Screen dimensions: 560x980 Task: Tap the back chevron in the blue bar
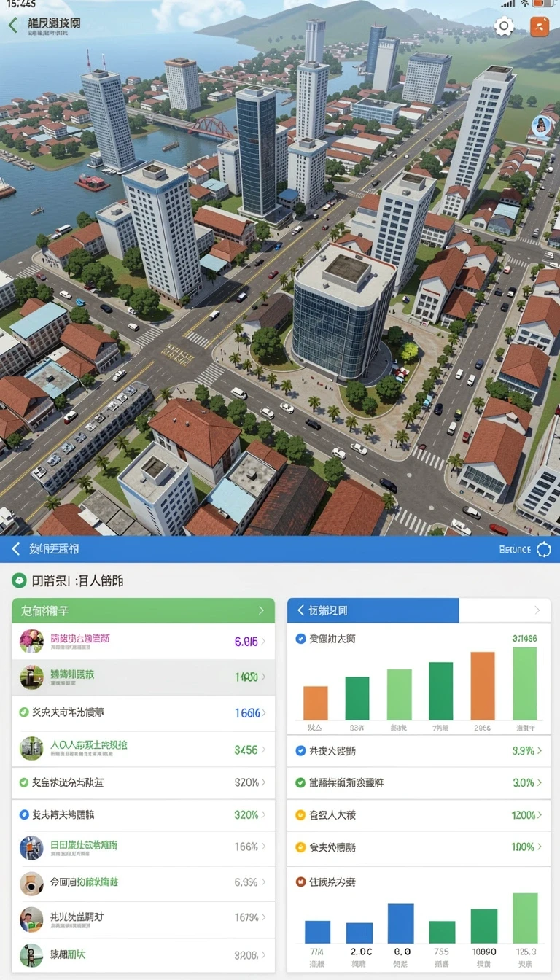[15, 549]
